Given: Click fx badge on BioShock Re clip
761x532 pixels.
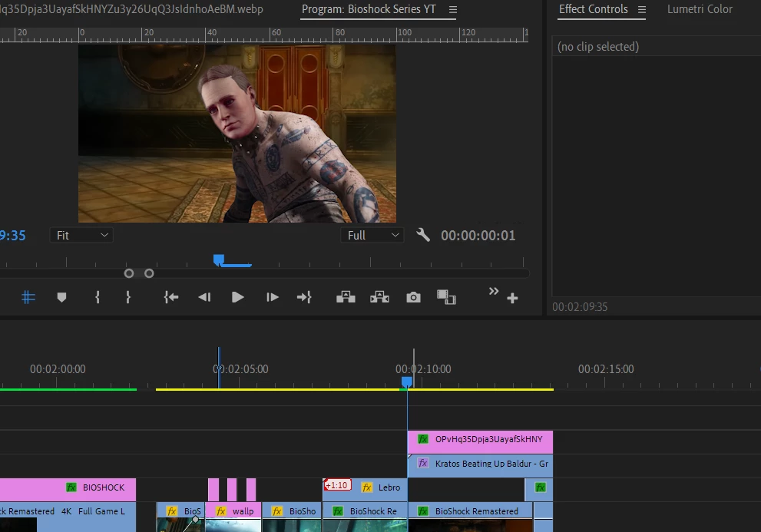Looking at the screenshot, I should pyautogui.click(x=338, y=511).
